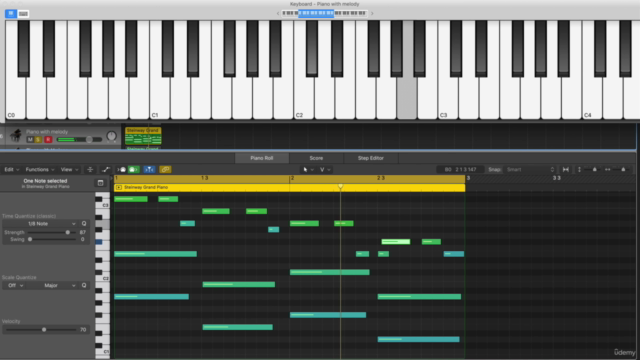Adjust the Piano with melody track volume fader
Image resolution: width=640 pixels, height=360 pixels.
(x=80, y=140)
